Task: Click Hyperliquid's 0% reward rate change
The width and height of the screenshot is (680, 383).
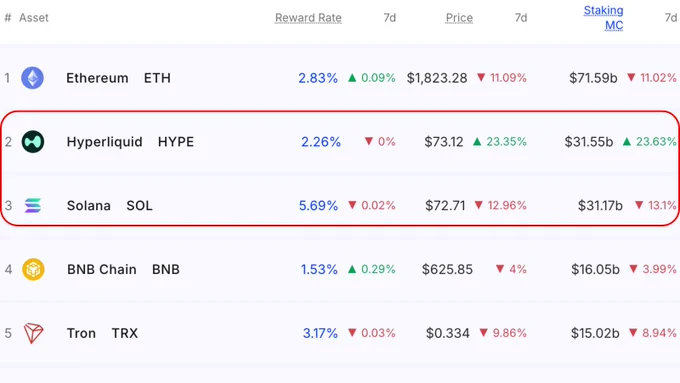Action: (380, 142)
